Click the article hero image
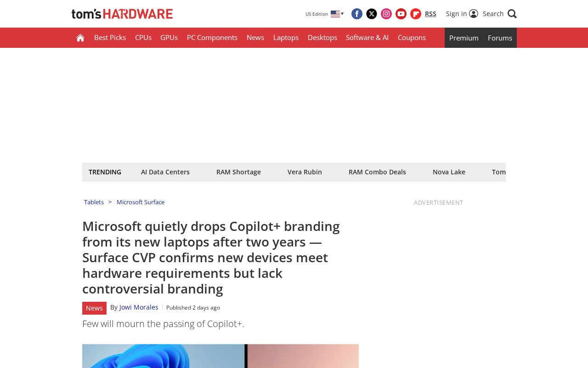Screen dimensions: 588x368 coord(220,356)
